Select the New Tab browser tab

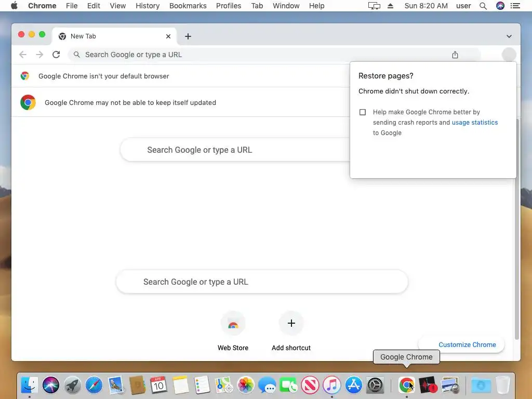tap(114, 36)
